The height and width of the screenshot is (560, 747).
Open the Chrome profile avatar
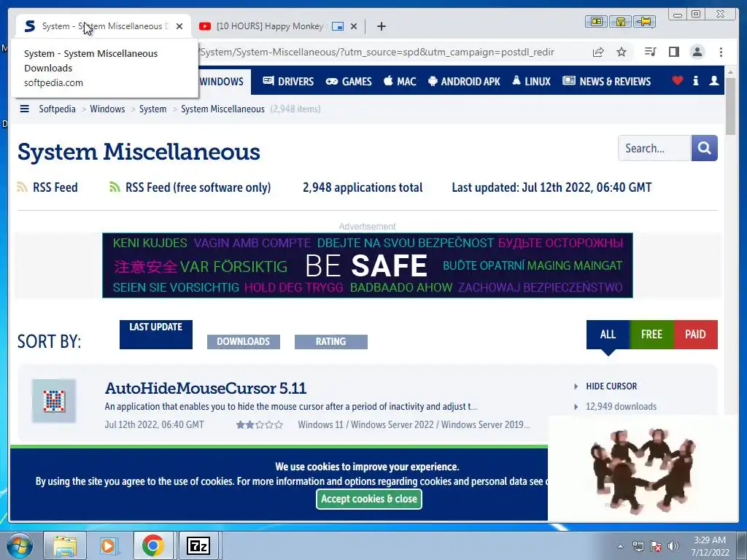[x=697, y=52]
